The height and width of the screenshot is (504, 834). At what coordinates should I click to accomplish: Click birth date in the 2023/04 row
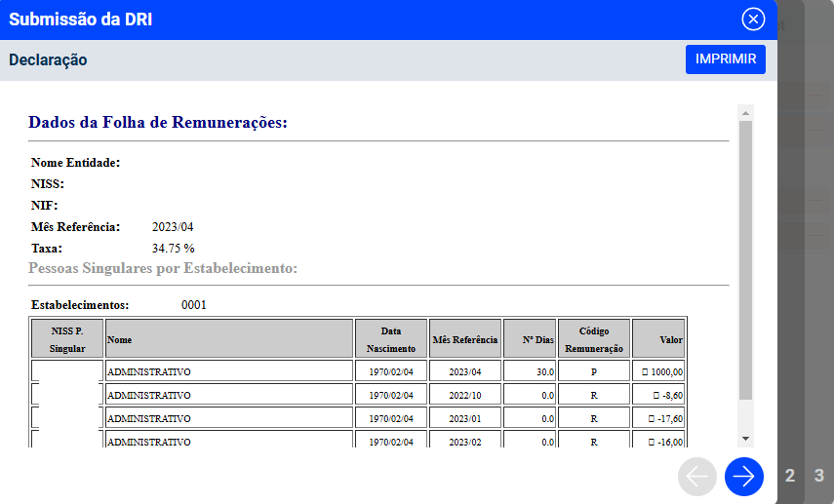point(391,371)
